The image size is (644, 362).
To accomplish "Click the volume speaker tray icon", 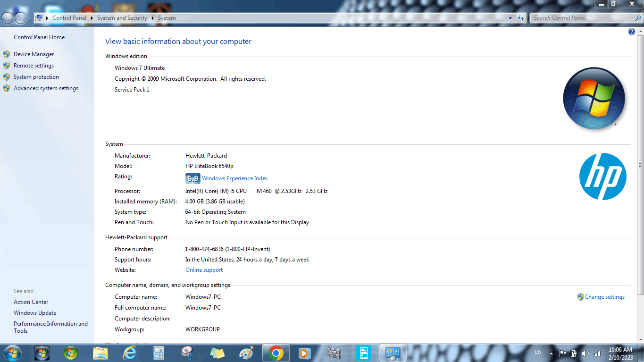I will pyautogui.click(x=585, y=353).
